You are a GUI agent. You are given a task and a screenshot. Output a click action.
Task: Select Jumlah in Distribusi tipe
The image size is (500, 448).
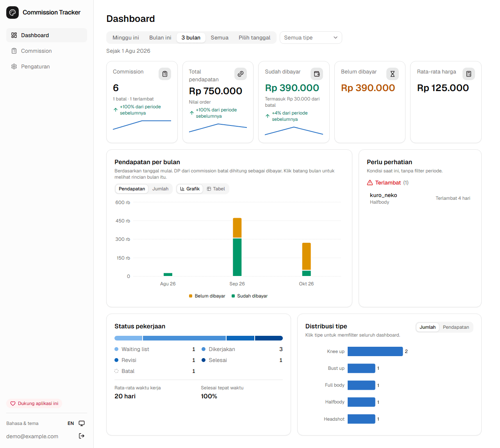point(427,327)
